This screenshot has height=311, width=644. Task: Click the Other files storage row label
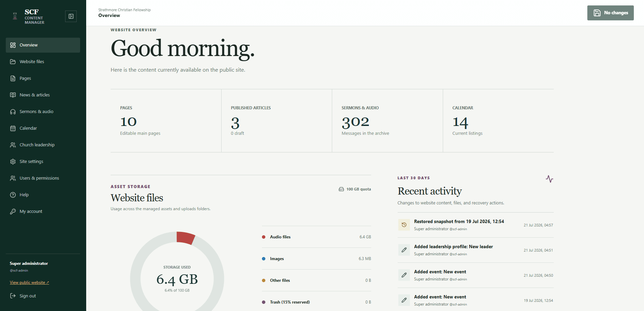[x=280, y=280]
